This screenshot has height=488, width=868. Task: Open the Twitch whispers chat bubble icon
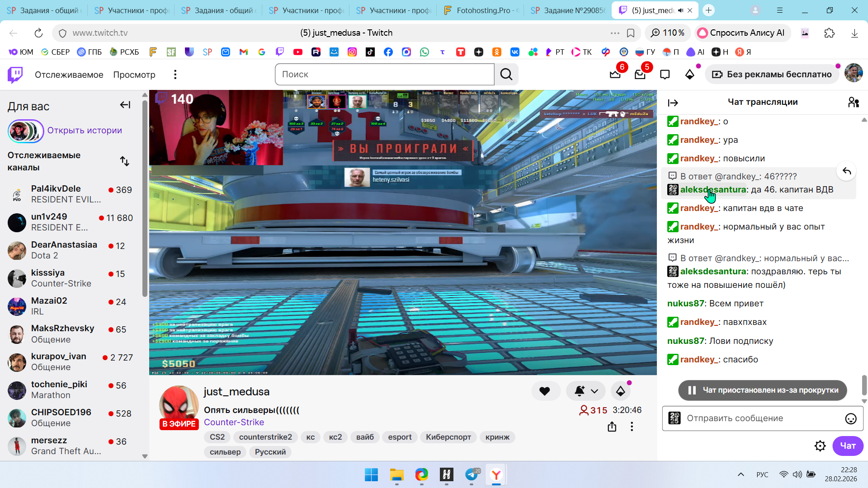click(665, 75)
